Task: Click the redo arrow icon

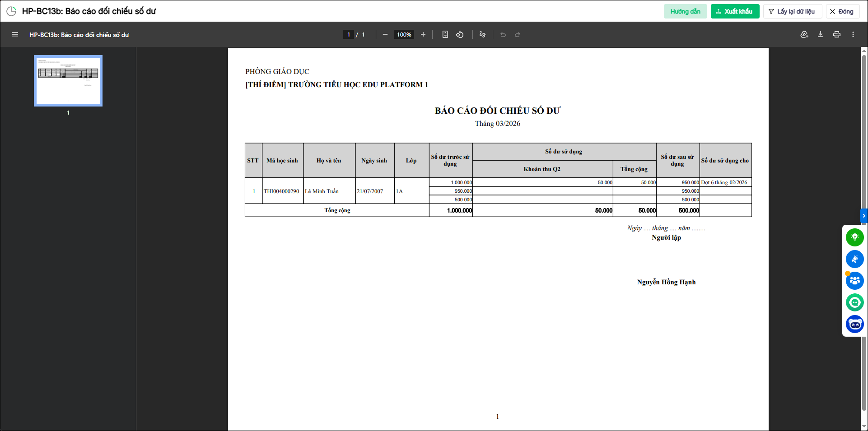Action: [518, 34]
